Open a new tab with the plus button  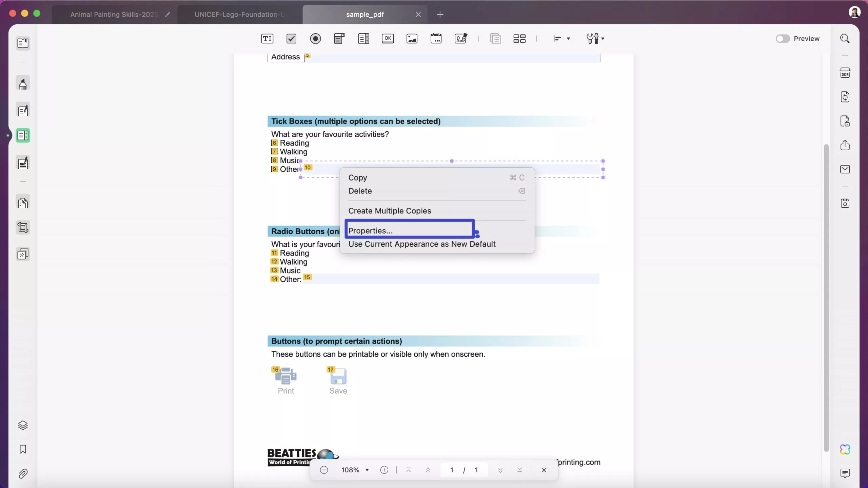pos(440,14)
